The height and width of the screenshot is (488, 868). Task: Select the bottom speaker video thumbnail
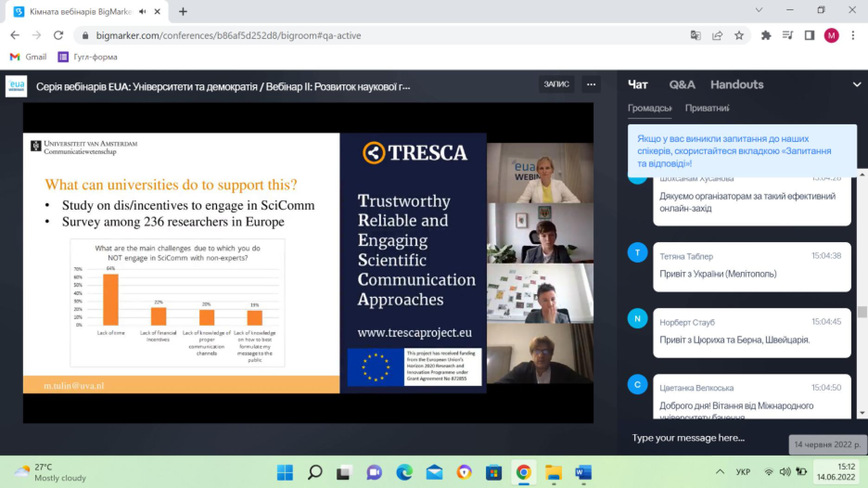(x=540, y=353)
